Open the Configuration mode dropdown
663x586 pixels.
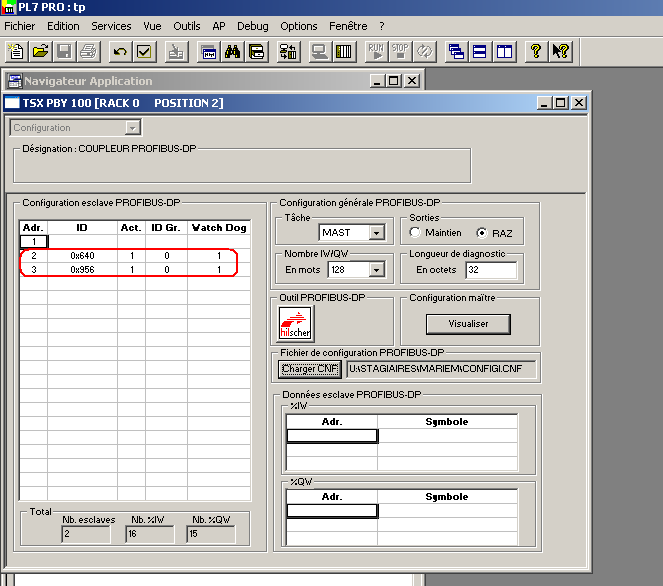tap(132, 128)
